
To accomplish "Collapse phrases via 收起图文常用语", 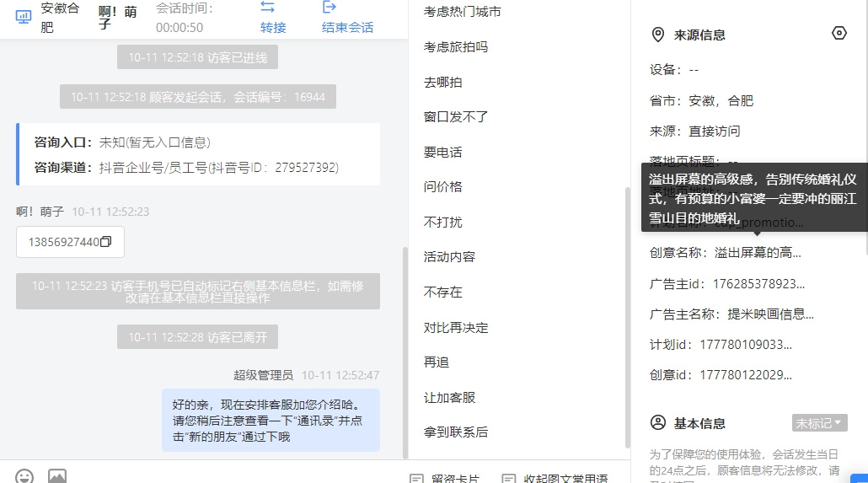I will click(565, 479).
